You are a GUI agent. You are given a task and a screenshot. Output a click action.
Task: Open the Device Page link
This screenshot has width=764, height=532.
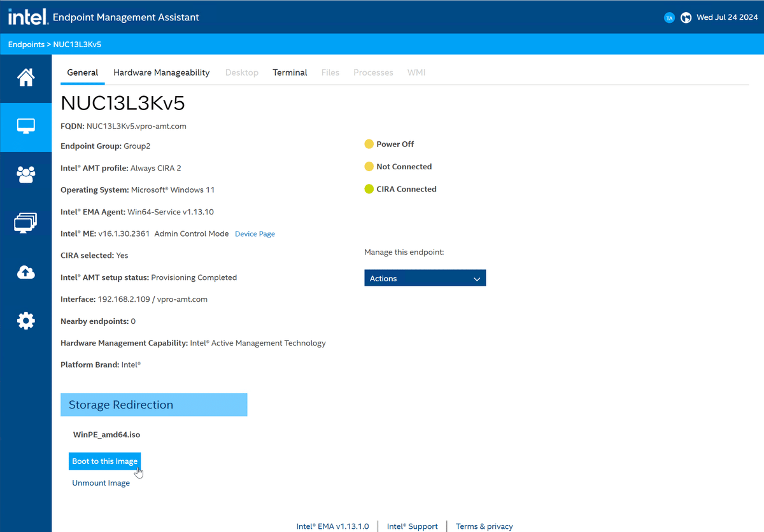pyautogui.click(x=255, y=234)
